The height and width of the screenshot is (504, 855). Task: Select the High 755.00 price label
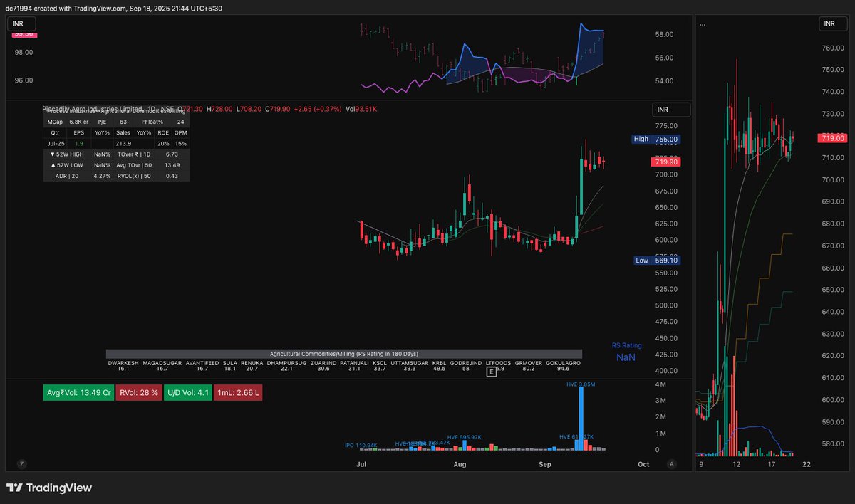point(656,140)
